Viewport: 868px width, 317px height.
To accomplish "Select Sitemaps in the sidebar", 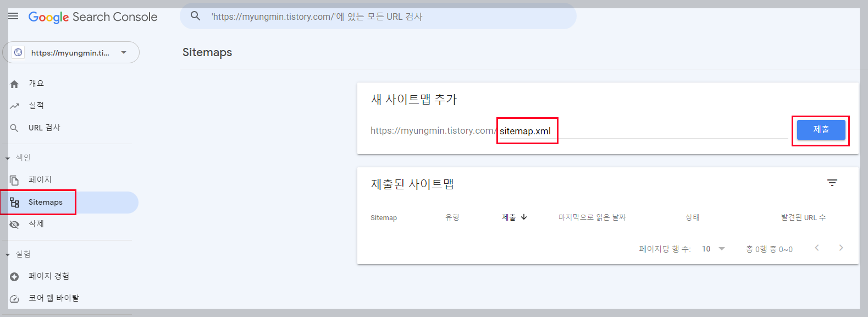I will click(x=69, y=203).
